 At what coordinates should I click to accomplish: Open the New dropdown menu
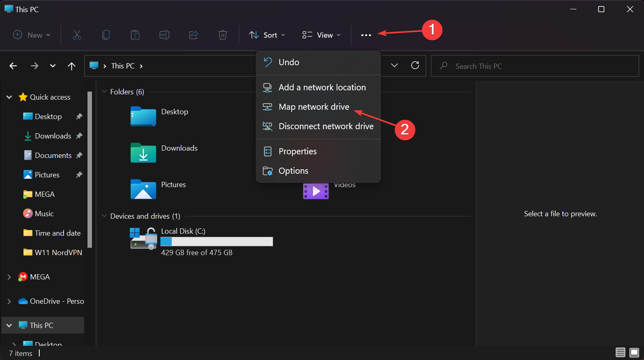32,35
